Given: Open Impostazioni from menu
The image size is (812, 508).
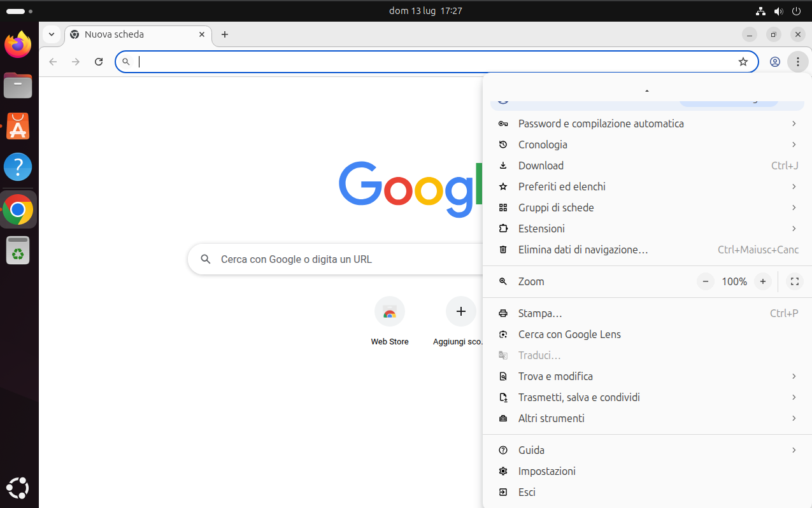Looking at the screenshot, I should (x=647, y=471).
